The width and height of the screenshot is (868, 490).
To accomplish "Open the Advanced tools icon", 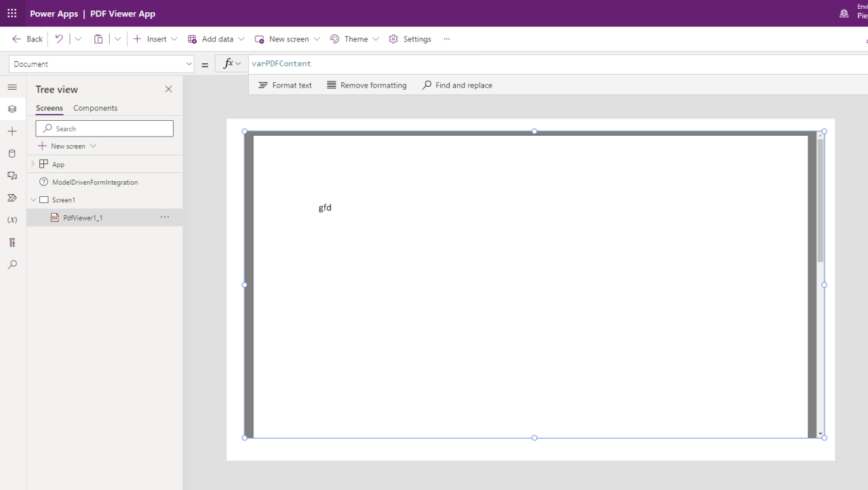I will click(12, 242).
